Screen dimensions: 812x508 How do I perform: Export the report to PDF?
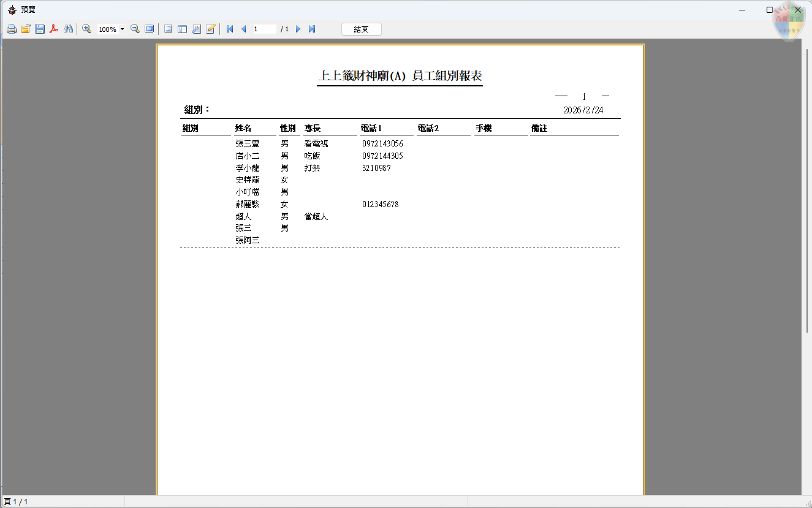click(54, 28)
